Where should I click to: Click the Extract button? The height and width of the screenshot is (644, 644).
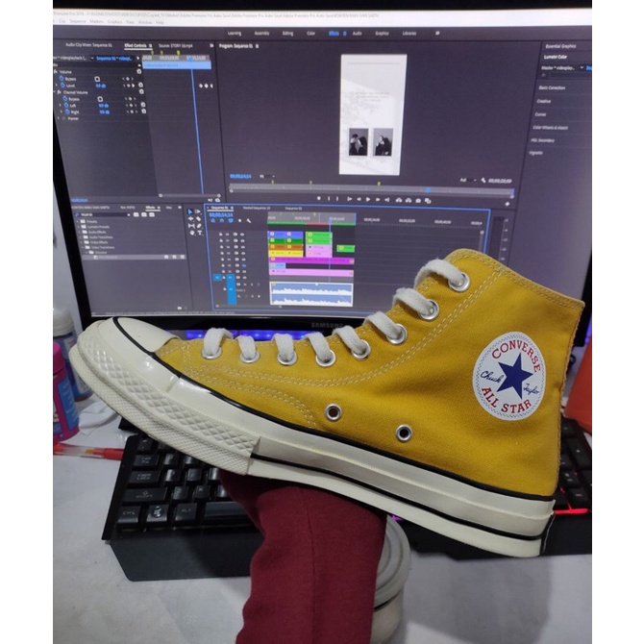point(409,200)
